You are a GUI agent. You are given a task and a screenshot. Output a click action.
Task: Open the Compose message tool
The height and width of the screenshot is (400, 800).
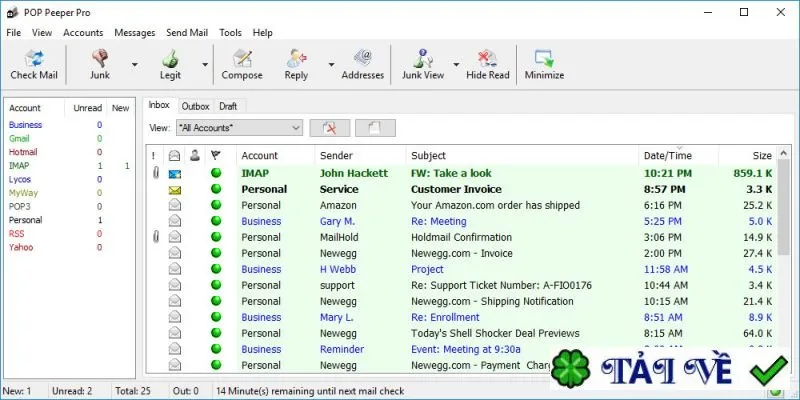pos(242,59)
